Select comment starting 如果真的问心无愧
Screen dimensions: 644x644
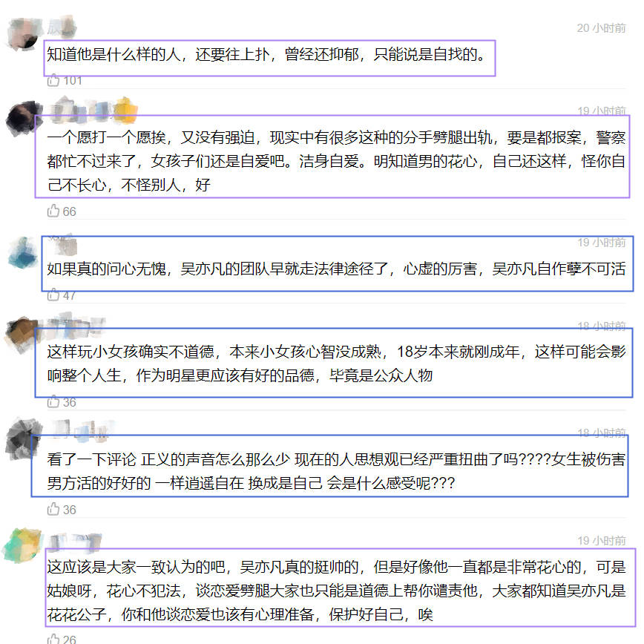336,269
